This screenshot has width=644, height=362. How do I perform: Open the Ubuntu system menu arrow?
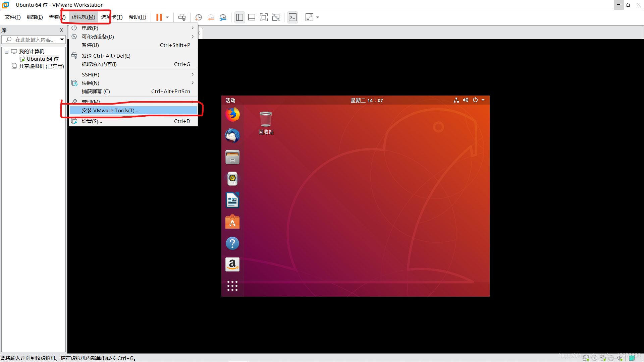(483, 100)
